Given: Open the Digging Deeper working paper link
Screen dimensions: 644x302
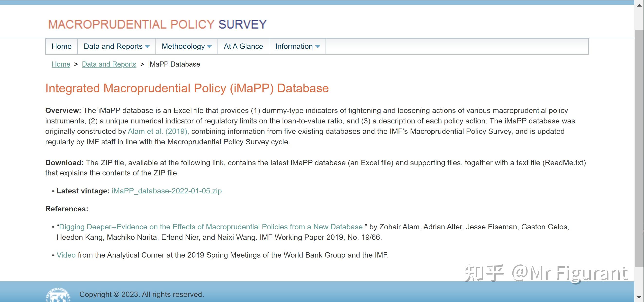Looking at the screenshot, I should point(211,227).
